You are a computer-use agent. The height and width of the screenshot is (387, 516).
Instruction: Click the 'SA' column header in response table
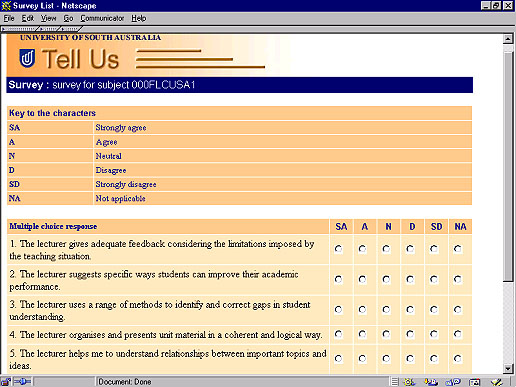(341, 227)
